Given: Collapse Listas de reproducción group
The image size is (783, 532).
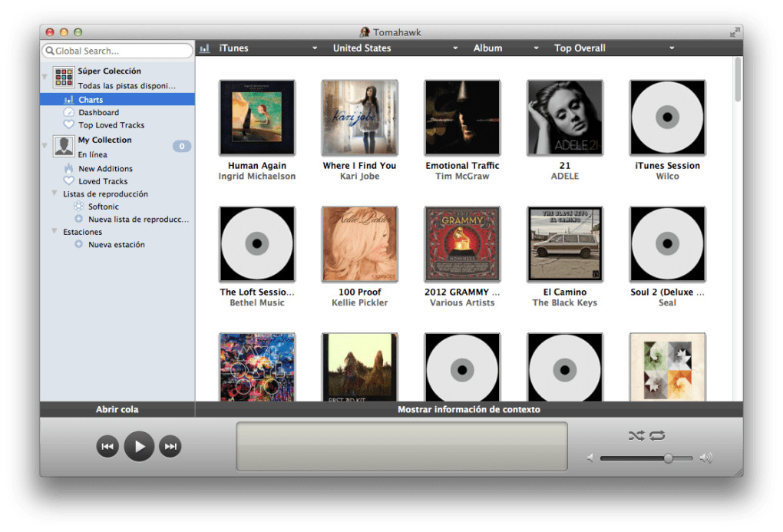Looking at the screenshot, I should tap(55, 193).
